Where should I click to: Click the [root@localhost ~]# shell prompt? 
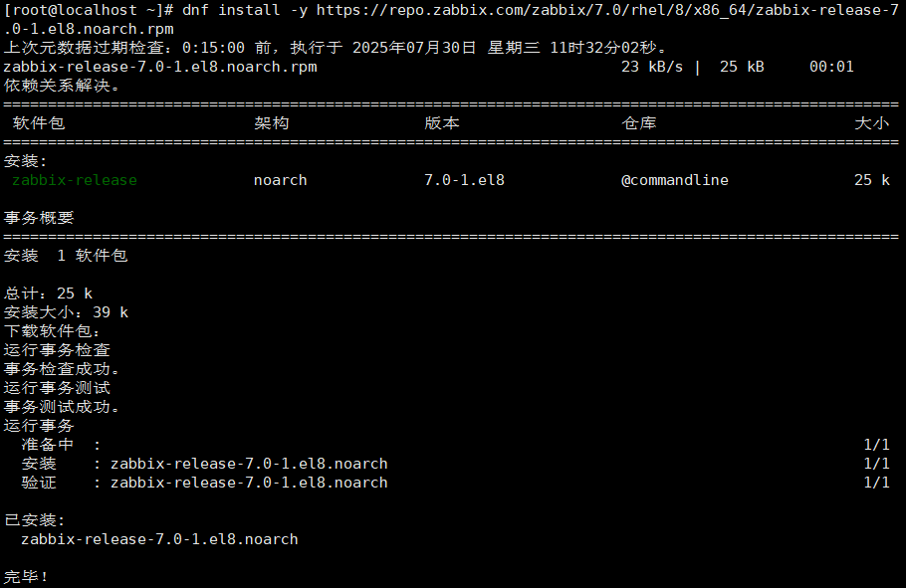click(x=89, y=10)
